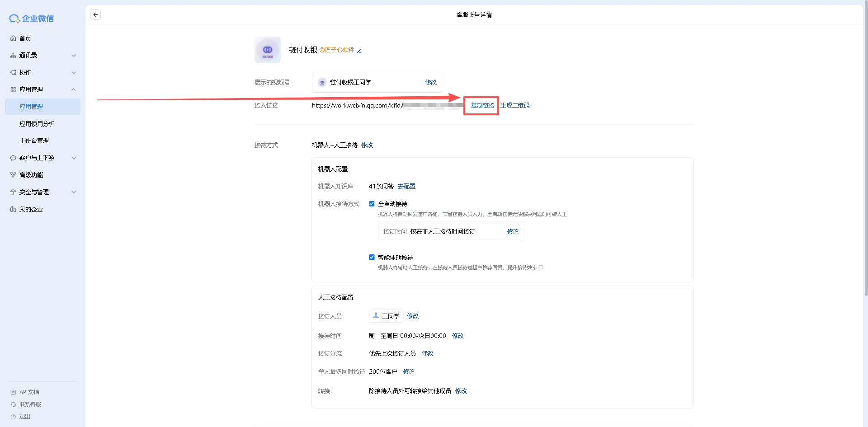868x427 pixels.
Task: Click the 客服账号详情 page title
Action: (x=474, y=14)
